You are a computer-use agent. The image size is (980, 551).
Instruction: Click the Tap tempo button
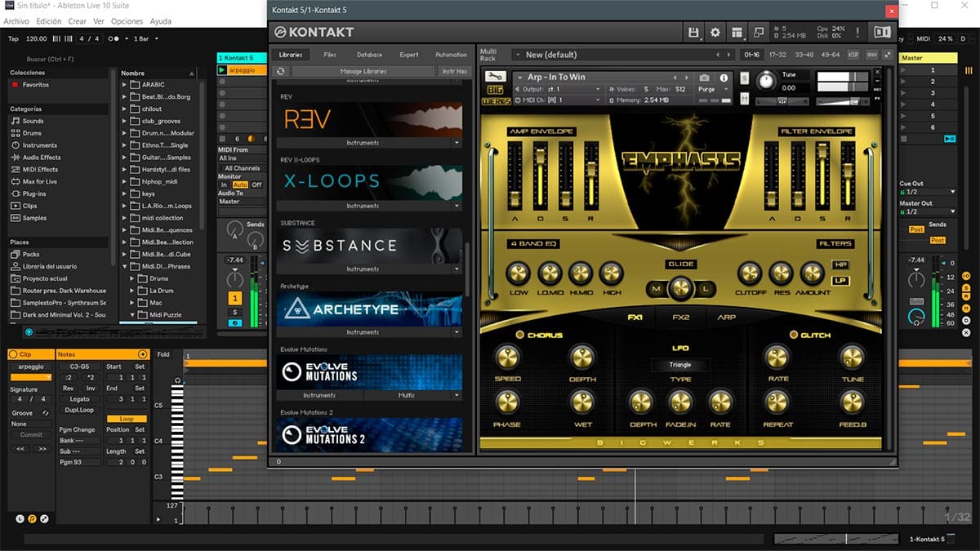13,38
